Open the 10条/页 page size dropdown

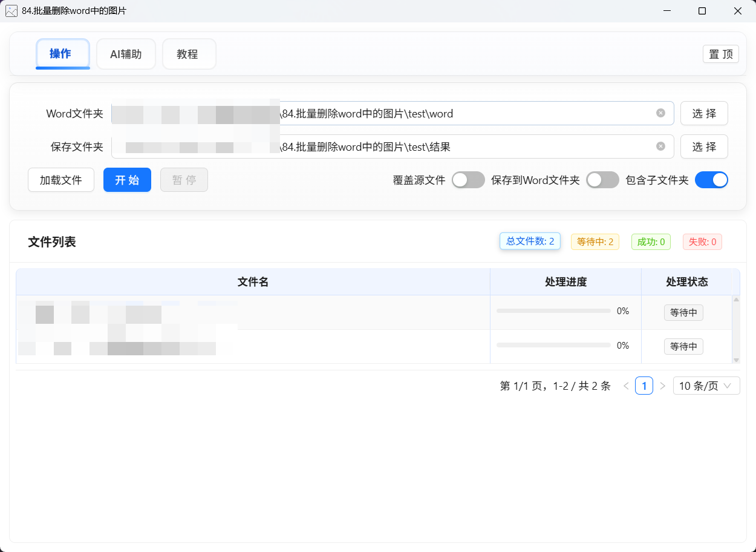point(706,386)
